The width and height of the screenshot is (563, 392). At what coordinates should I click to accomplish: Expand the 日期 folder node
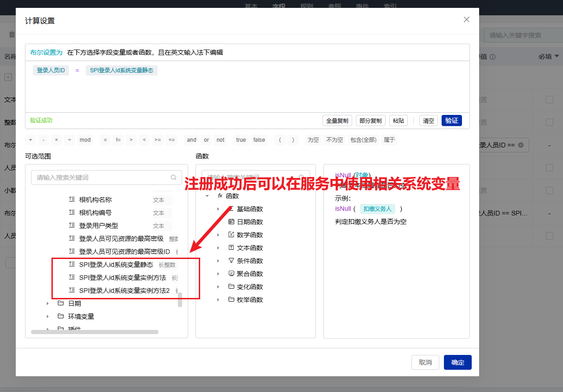pyautogui.click(x=47, y=303)
